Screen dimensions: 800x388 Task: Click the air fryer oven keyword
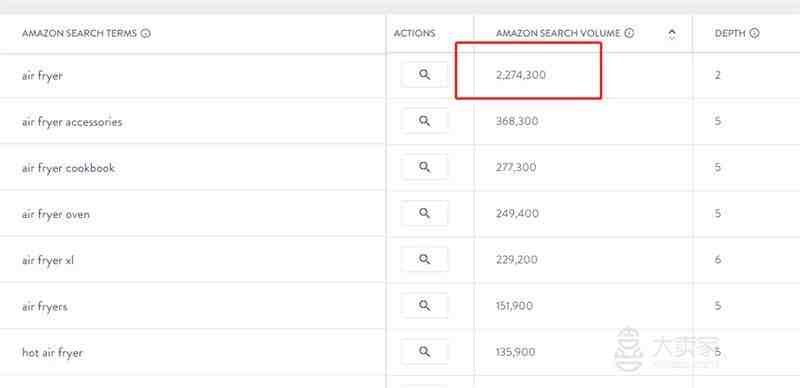tap(56, 214)
